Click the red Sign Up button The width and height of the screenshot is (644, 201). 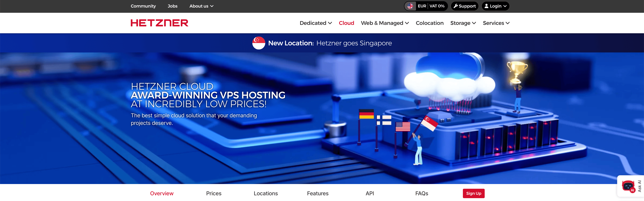coord(473,193)
